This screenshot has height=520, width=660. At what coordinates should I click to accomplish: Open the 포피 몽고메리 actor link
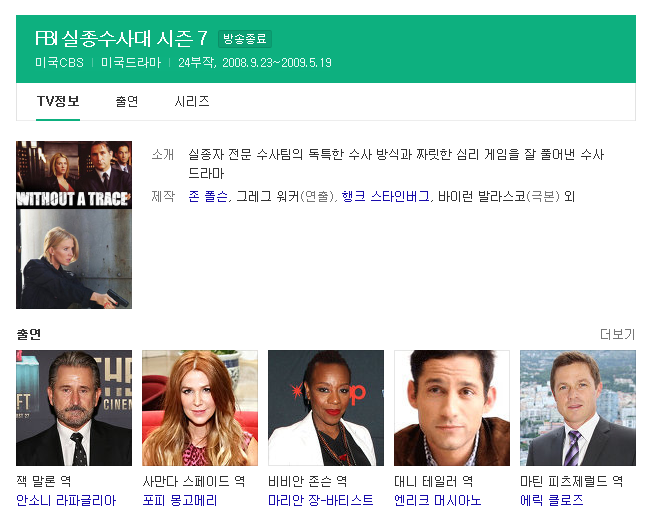(180, 500)
